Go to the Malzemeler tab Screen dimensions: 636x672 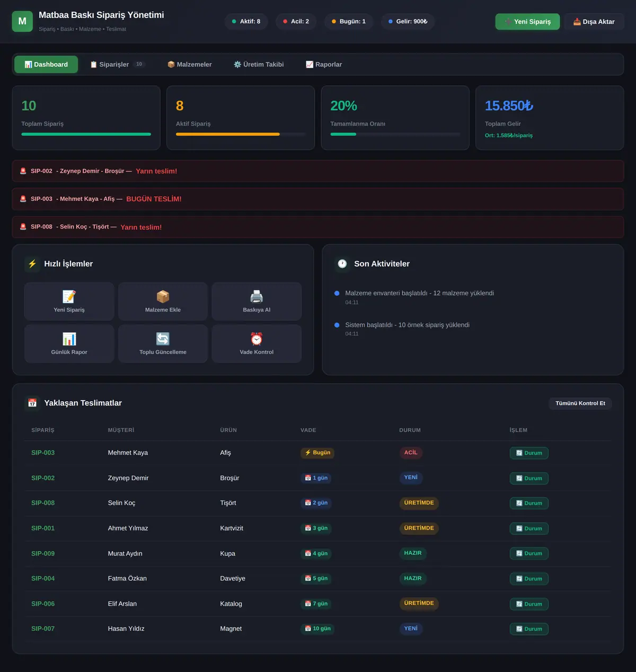coord(189,65)
